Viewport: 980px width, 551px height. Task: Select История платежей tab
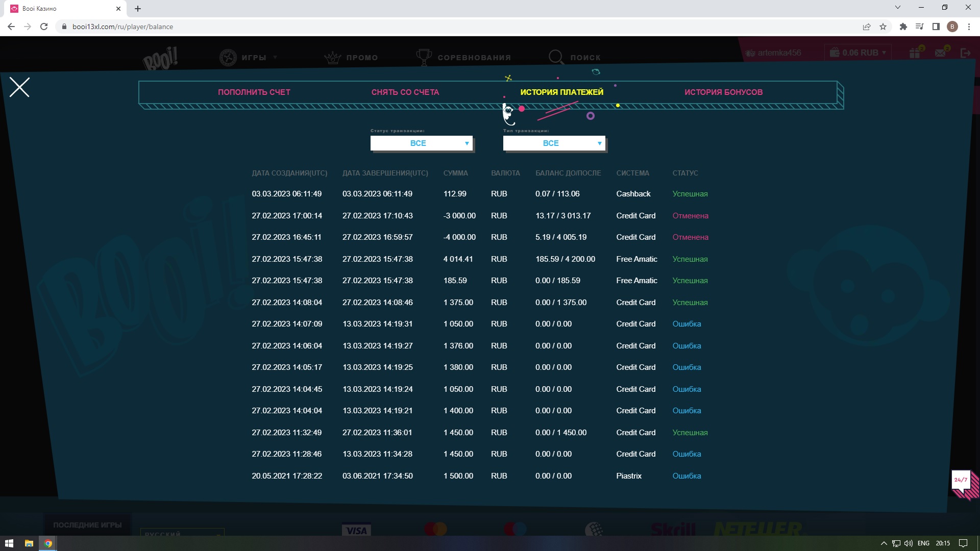pos(561,92)
